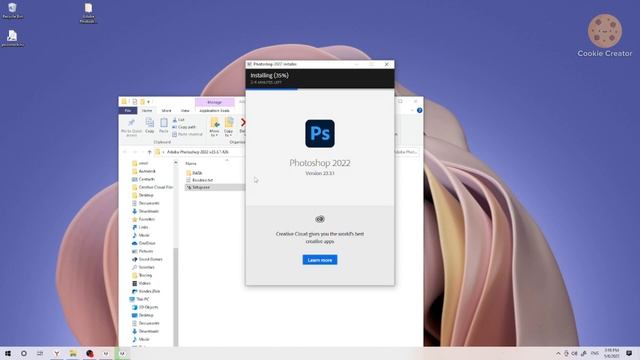Open Yandex browser from the taskbar
Image resolution: width=640 pixels, height=360 pixels.
point(57,353)
